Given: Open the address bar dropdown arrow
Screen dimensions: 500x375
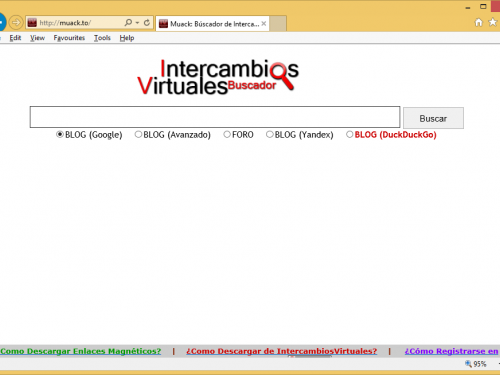Looking at the screenshot, I should (x=137, y=23).
